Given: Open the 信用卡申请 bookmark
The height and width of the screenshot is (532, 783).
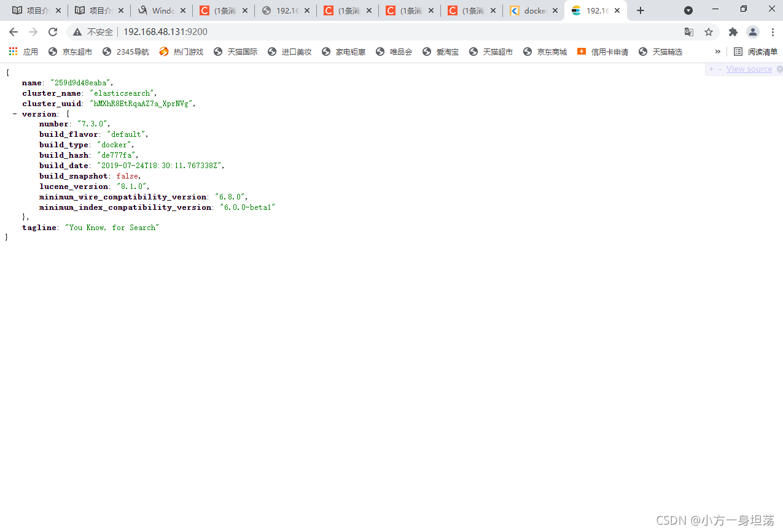Looking at the screenshot, I should point(602,52).
